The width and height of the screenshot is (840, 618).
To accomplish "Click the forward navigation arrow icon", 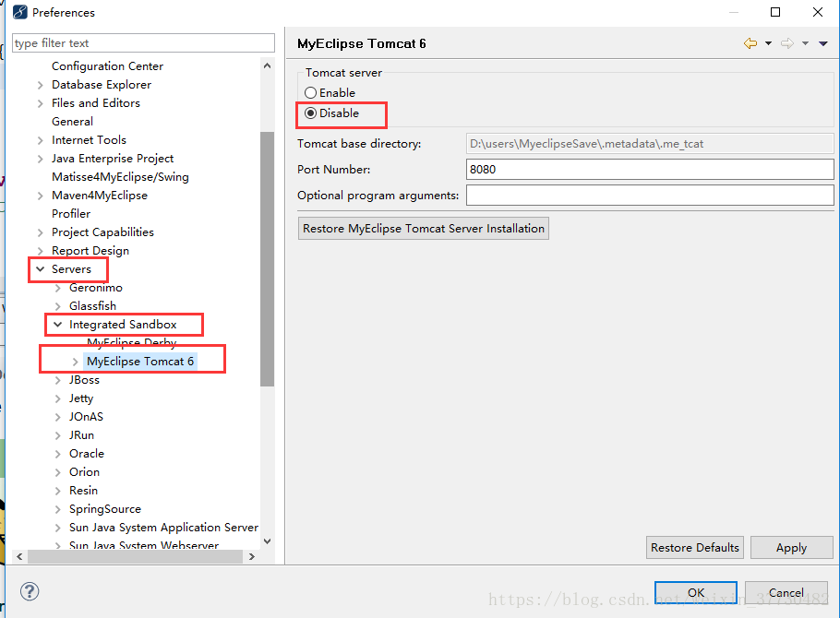I will click(787, 43).
